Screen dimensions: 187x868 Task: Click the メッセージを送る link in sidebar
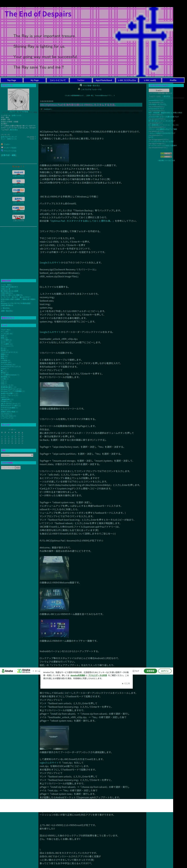point(10,148)
